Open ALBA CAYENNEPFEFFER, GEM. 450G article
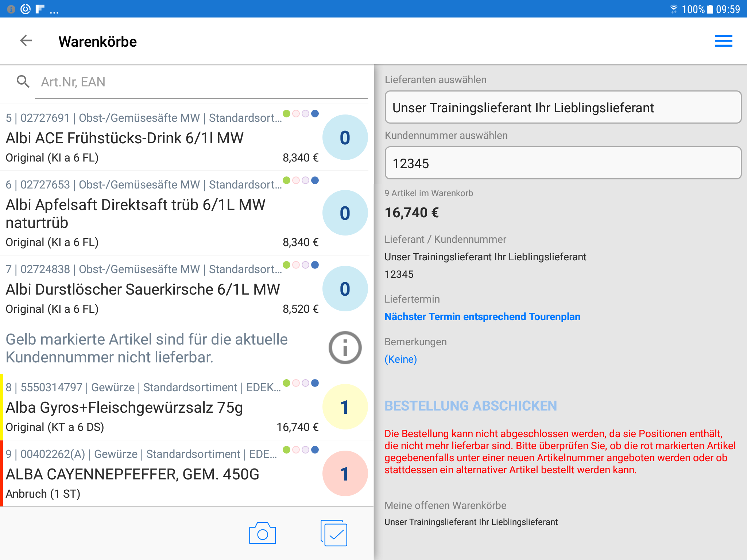This screenshot has width=747, height=560. [x=133, y=474]
